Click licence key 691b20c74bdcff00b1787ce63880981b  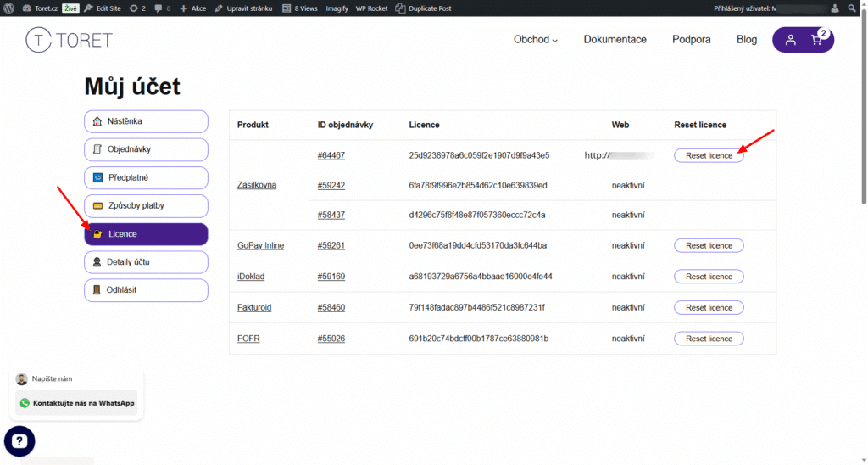click(479, 339)
